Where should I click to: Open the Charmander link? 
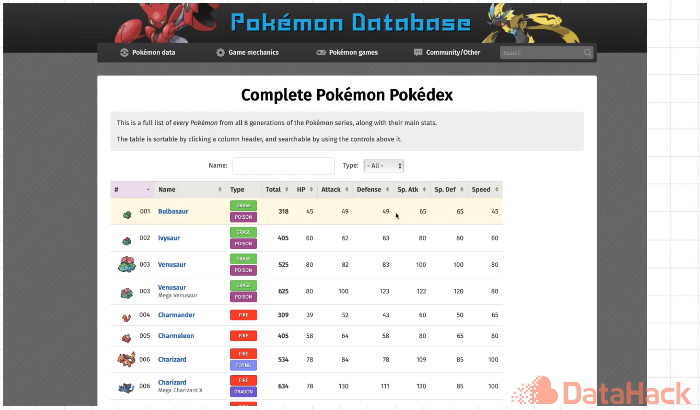pos(176,315)
